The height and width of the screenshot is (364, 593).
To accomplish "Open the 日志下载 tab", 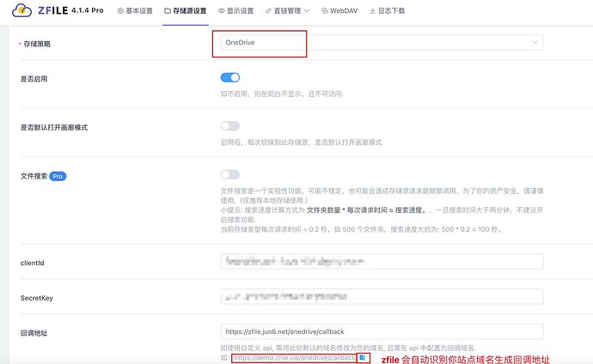I will pos(388,11).
